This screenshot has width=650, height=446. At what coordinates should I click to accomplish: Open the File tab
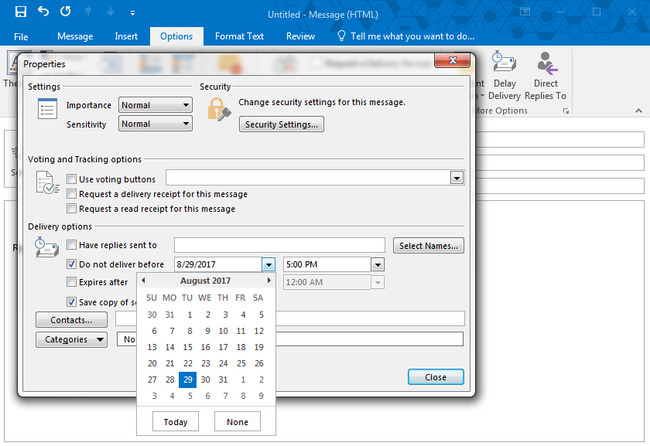pos(21,36)
